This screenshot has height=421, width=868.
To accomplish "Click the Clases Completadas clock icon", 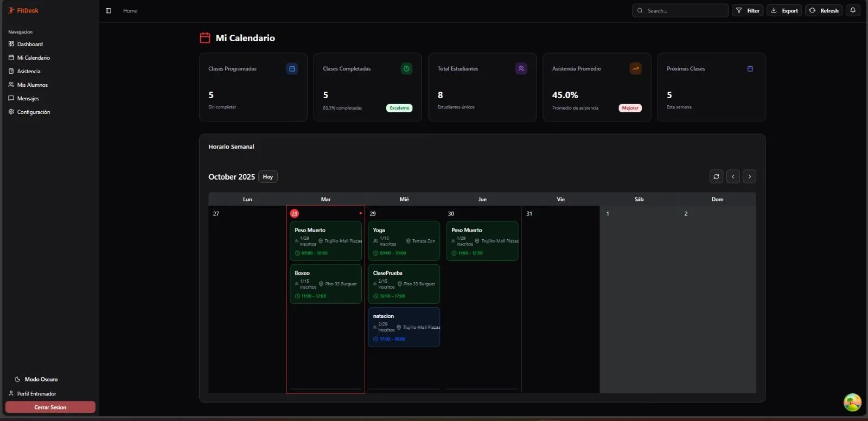I will tap(406, 69).
